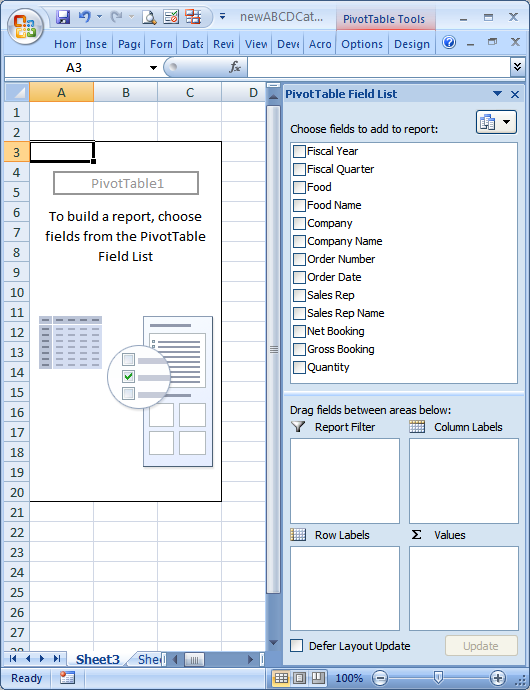530x690 pixels.
Task: Open the Insert ribbon tab
Action: (x=96, y=44)
